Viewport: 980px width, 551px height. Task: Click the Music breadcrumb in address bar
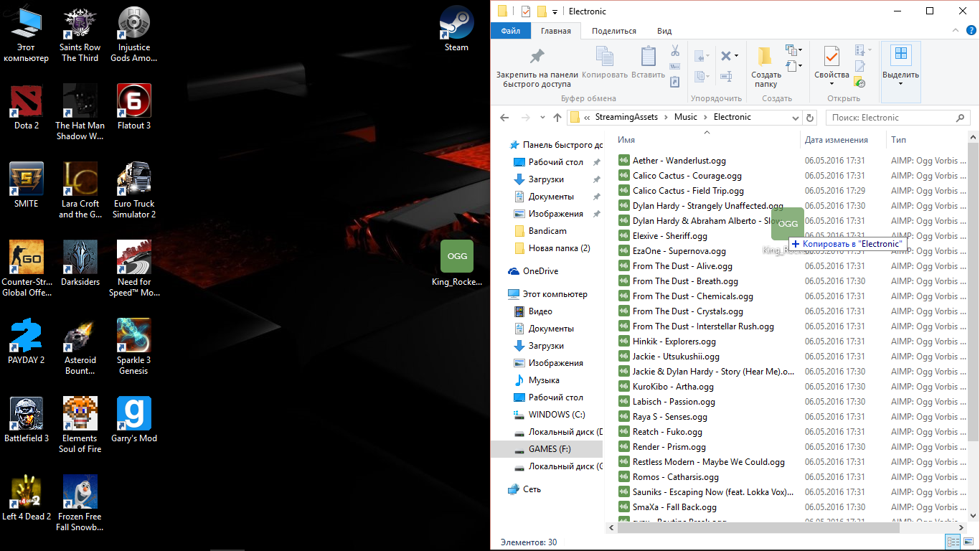(x=686, y=117)
